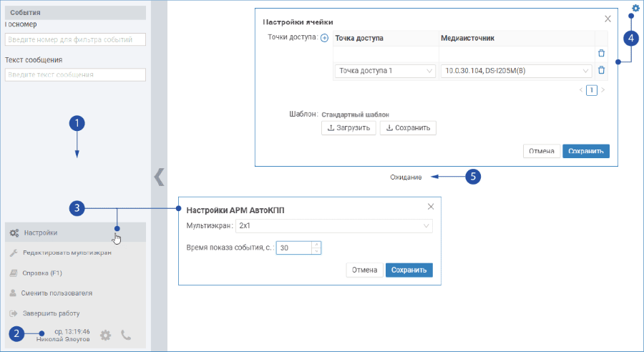The width and height of the screenshot is (644, 352).
Task: Select Редактировать мультиэкран menu item
Action: click(x=75, y=253)
